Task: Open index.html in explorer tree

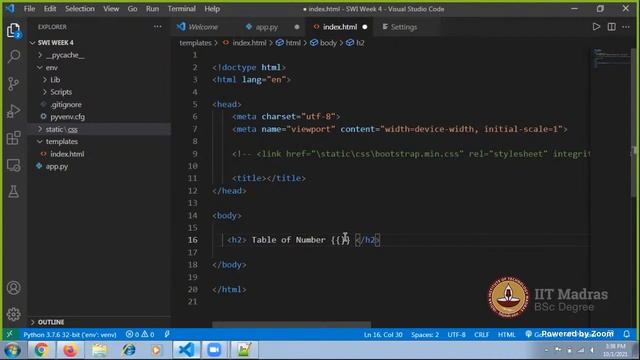Action: pyautogui.click(x=67, y=154)
